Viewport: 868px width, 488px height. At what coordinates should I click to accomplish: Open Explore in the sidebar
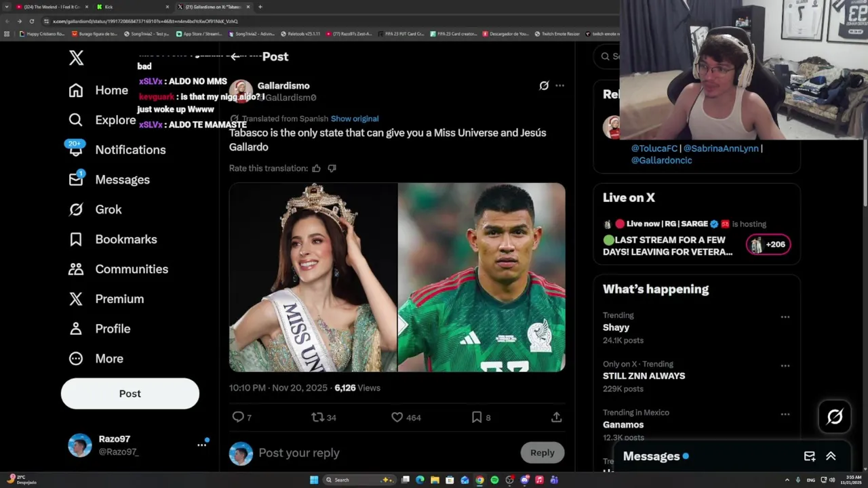[x=102, y=120]
